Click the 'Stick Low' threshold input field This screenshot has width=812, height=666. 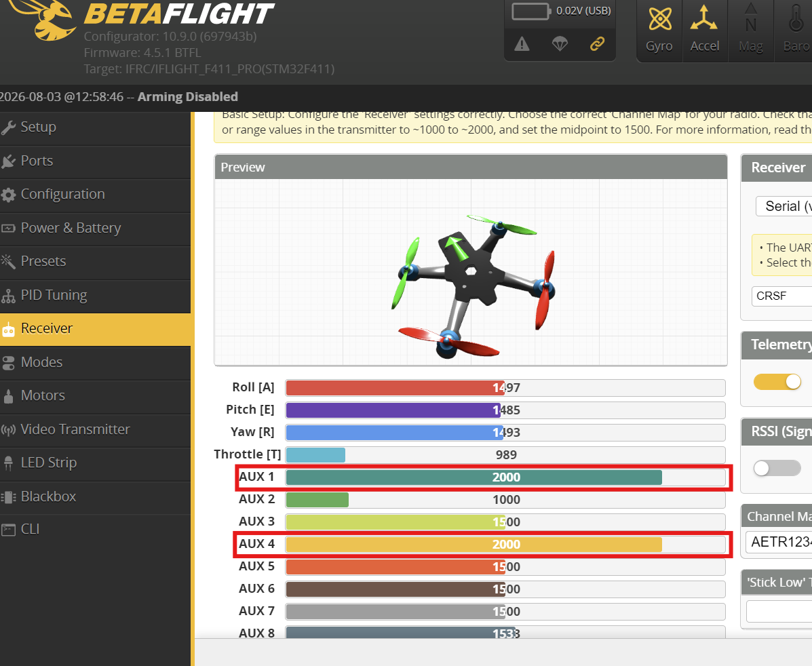779,611
